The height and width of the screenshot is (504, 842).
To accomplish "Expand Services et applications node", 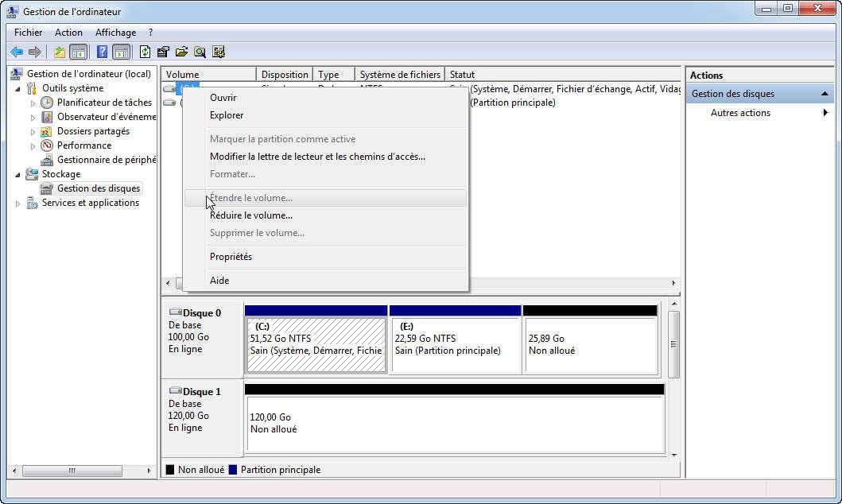I will [17, 204].
